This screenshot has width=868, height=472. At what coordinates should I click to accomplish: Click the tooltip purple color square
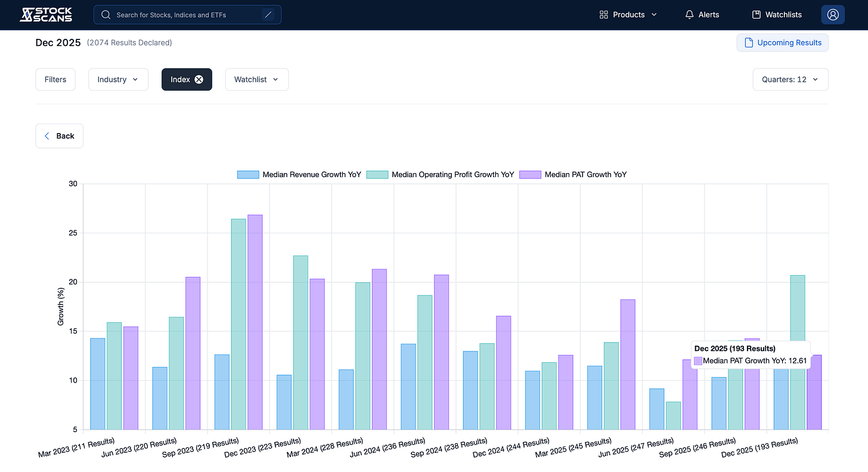tap(698, 361)
